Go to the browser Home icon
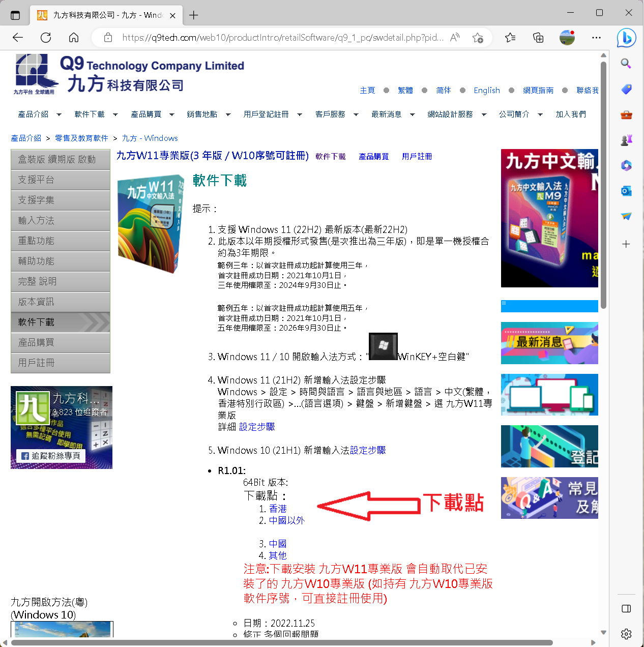Viewport: 644px width, 647px height. click(74, 37)
